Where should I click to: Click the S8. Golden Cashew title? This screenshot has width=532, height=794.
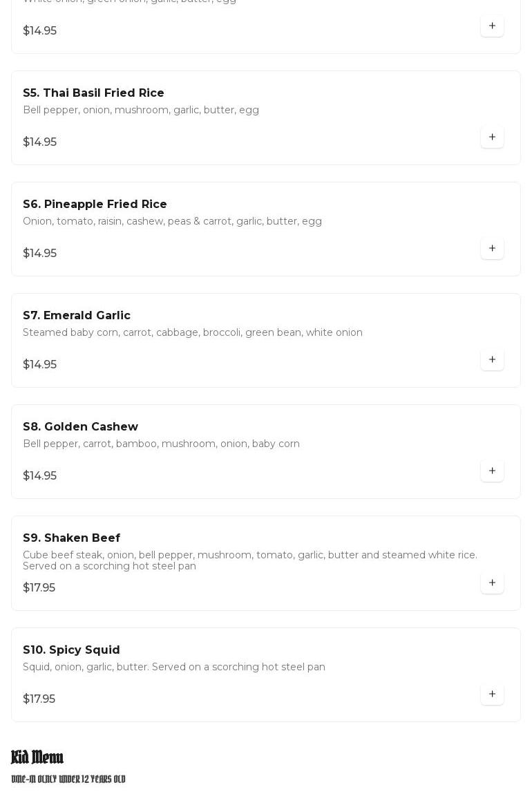click(80, 427)
